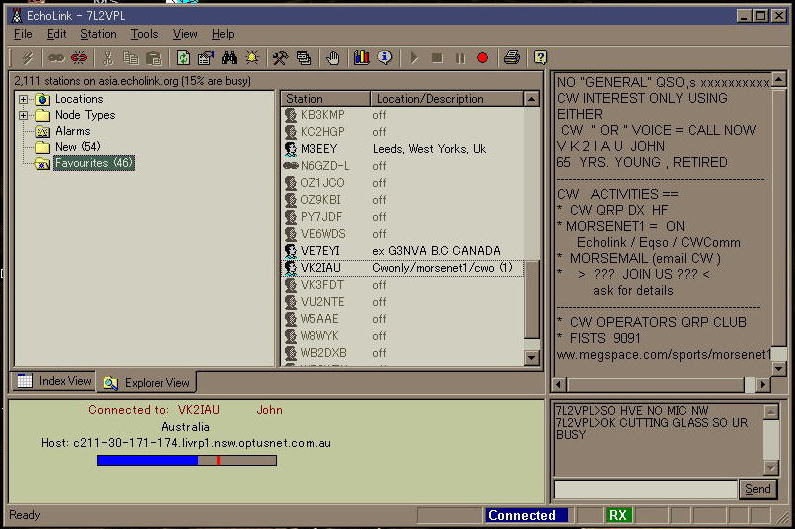Screen dimensions: 795x529
Task: Sort by the Station column header
Action: 326,99
